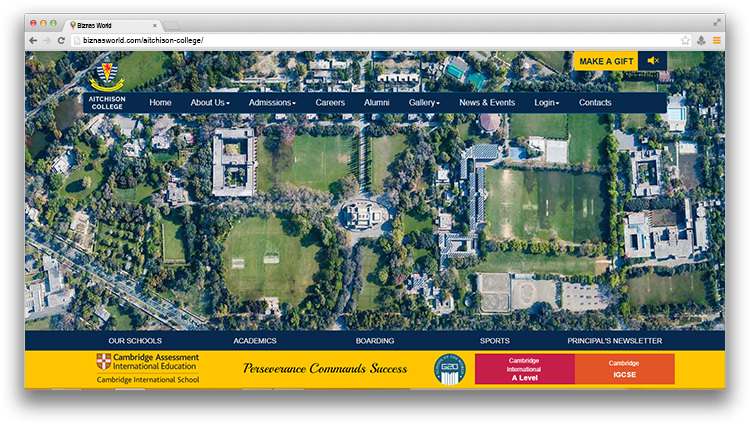The height and width of the screenshot is (425, 750).
Task: Click the browser forward arrow
Action: point(47,41)
